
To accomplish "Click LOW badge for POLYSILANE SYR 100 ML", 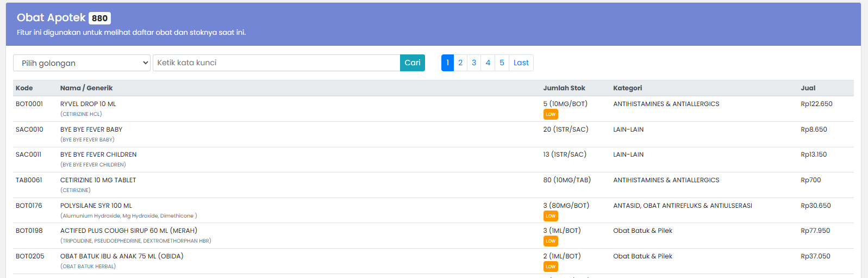I will [x=551, y=216].
